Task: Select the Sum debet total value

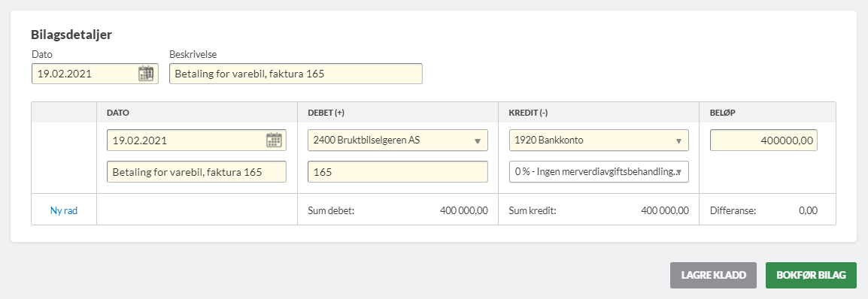Action: point(464,210)
